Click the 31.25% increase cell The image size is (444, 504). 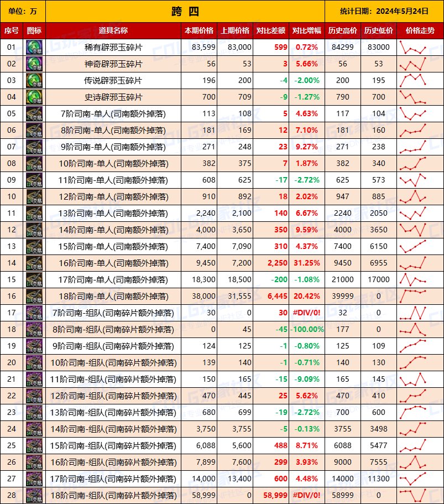307,263
